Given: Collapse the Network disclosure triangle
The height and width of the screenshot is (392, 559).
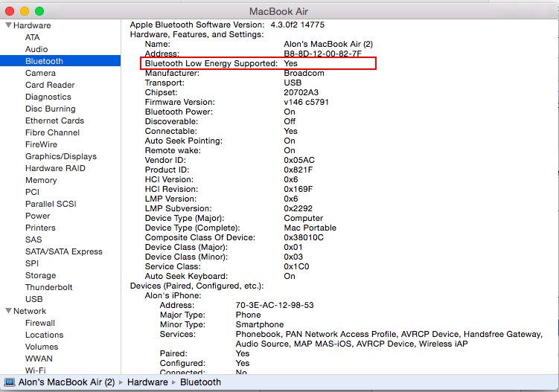Looking at the screenshot, I should (x=8, y=311).
